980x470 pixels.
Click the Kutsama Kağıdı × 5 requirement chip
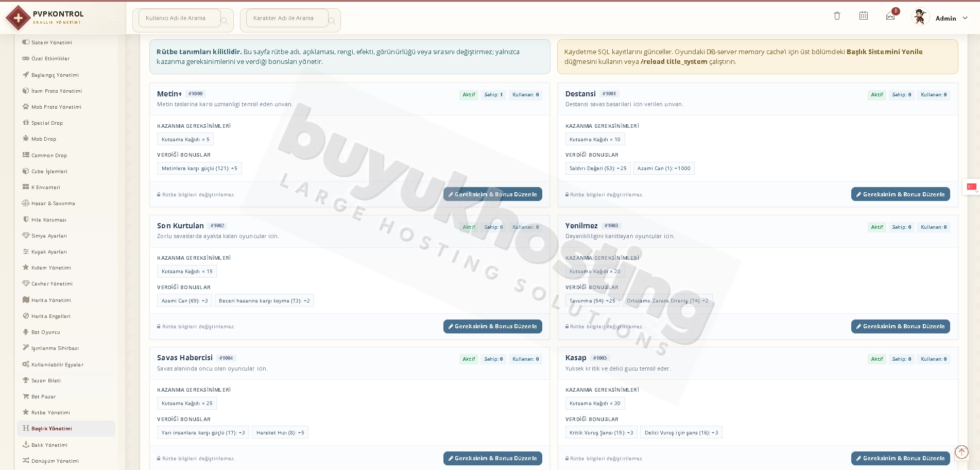185,139
